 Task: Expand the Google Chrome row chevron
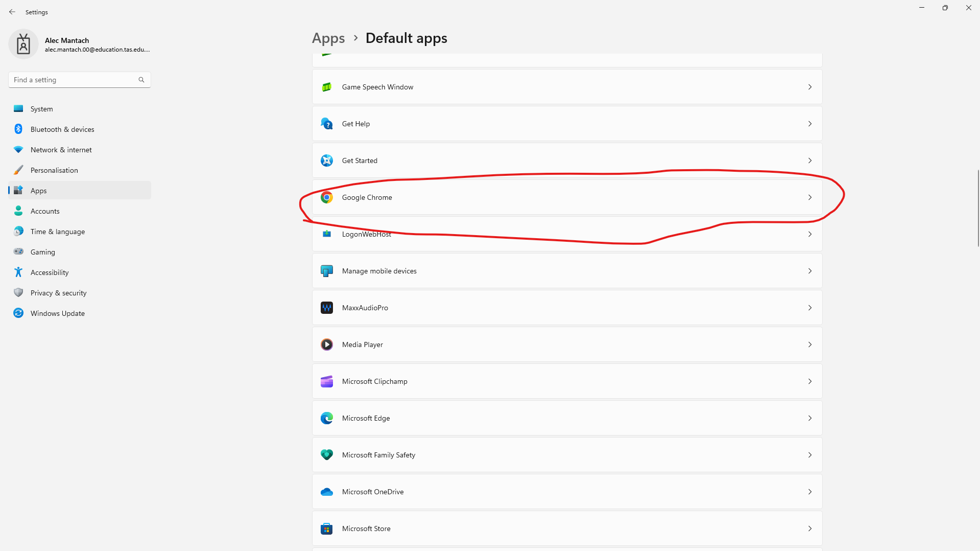(810, 197)
